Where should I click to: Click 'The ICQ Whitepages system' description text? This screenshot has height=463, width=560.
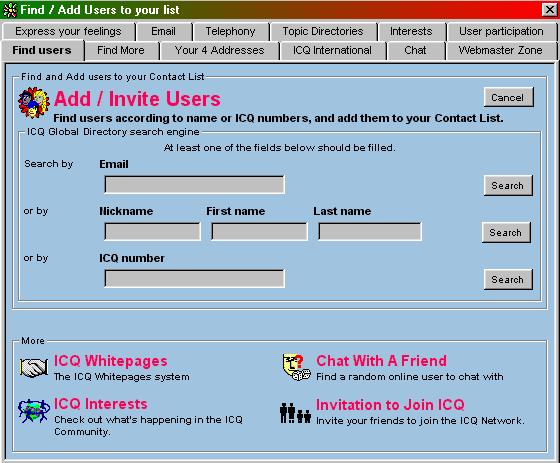pyautogui.click(x=122, y=377)
